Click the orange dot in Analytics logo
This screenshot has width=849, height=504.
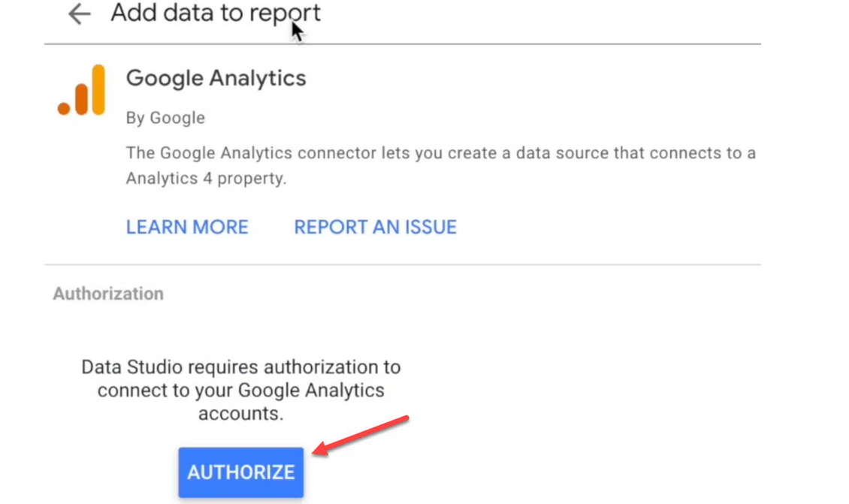[64, 107]
